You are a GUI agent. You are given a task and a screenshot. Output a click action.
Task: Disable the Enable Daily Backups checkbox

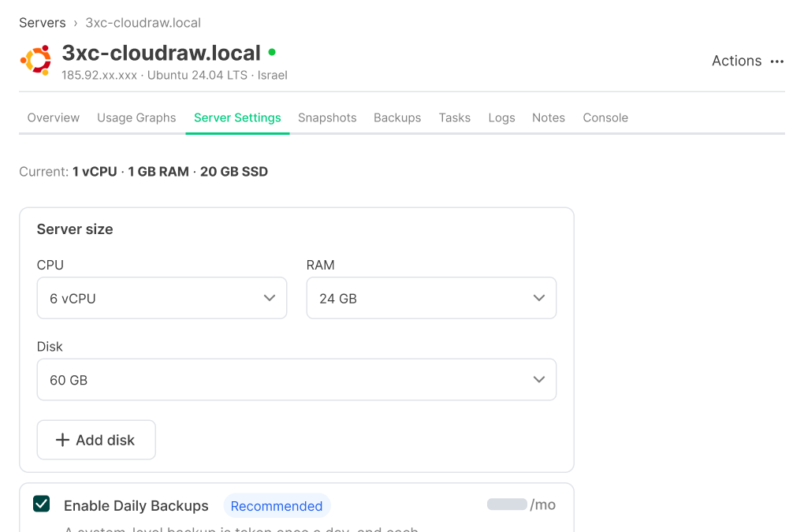tap(42, 504)
